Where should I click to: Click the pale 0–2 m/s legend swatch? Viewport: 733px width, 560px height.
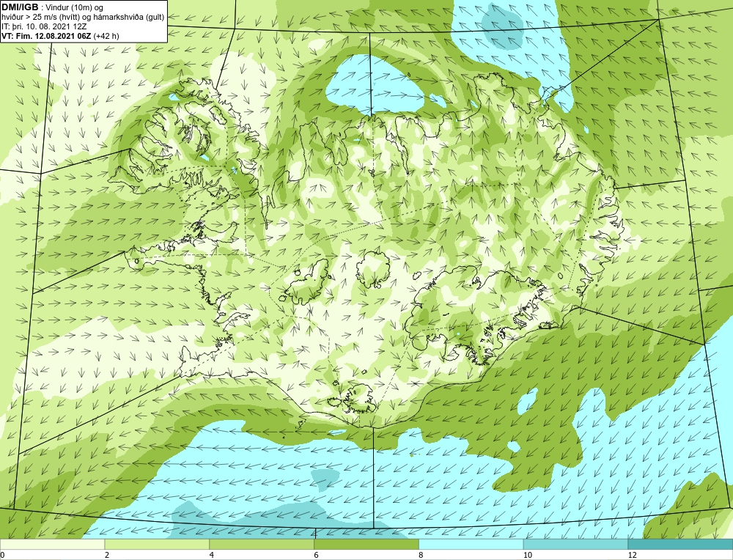[52, 544]
